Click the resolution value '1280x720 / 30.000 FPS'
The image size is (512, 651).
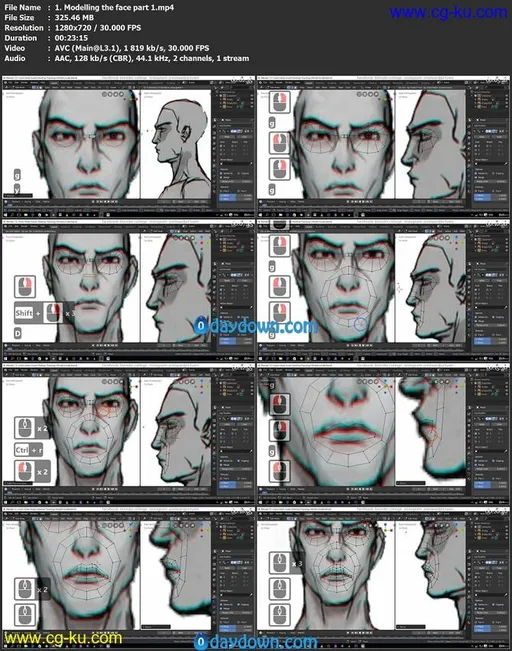(98, 28)
